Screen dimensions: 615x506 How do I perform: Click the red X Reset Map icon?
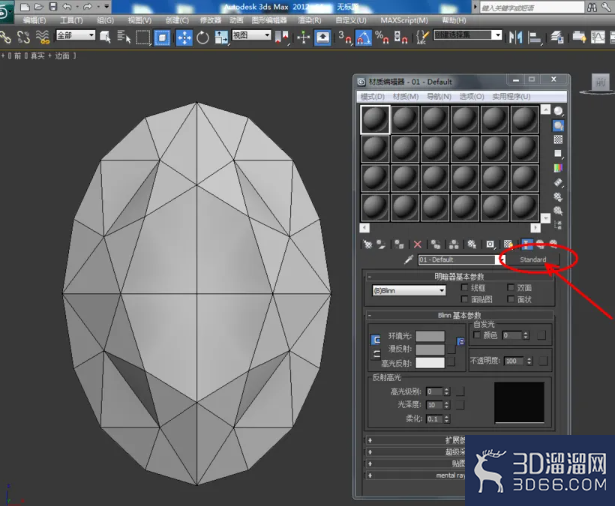click(417, 245)
